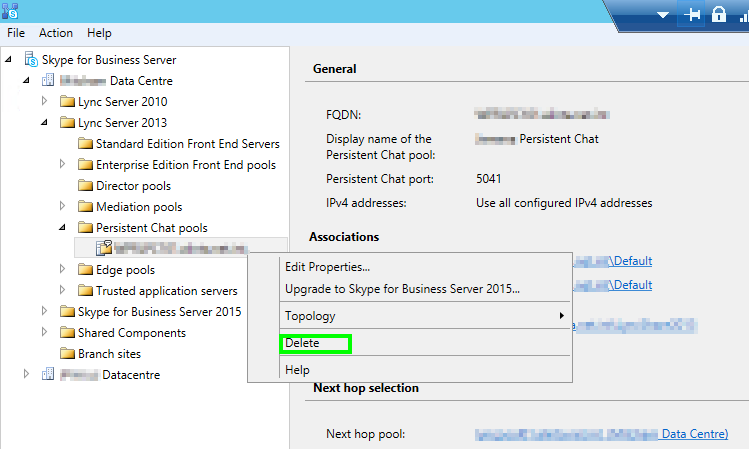
Task: Expand Skype for Business Server 2015 folder
Action: pyautogui.click(x=44, y=311)
